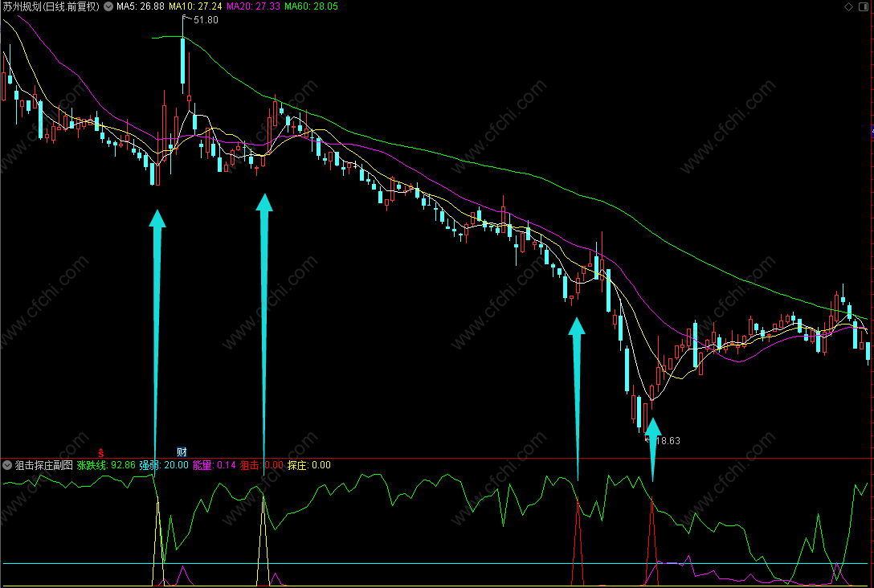Click the diamond icon at top right

point(849,6)
